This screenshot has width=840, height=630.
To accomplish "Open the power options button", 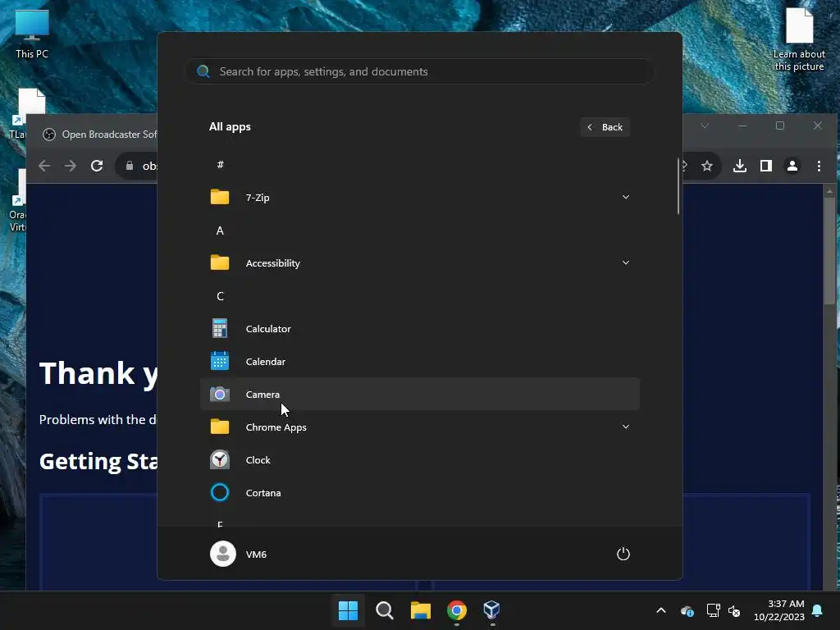I will click(x=623, y=554).
